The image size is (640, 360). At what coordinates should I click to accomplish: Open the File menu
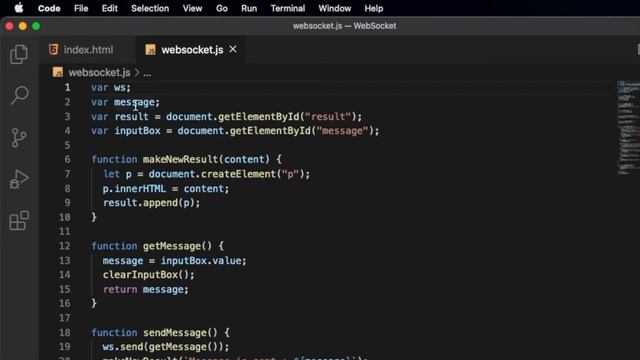(x=81, y=8)
